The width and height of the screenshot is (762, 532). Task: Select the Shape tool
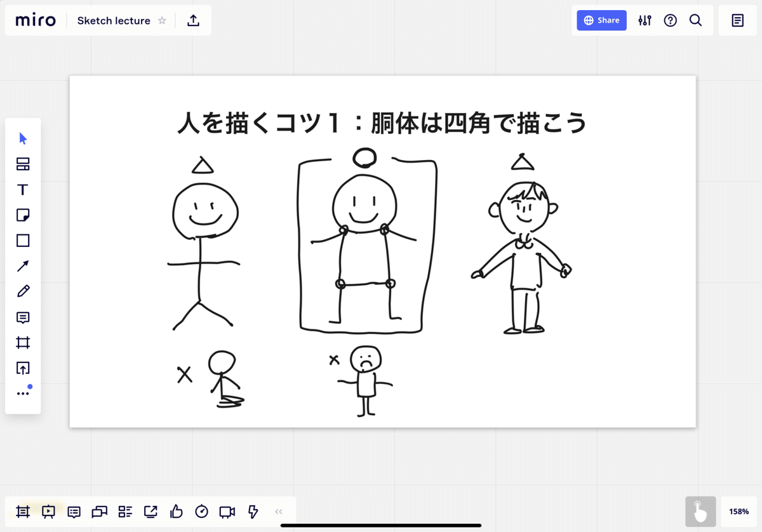pos(23,240)
